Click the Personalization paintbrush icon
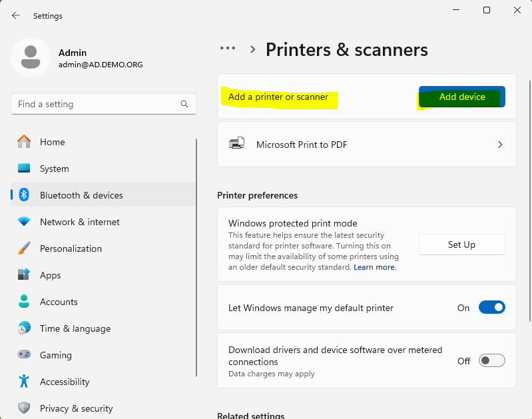Screen dimensions: 532x419 (24, 248)
